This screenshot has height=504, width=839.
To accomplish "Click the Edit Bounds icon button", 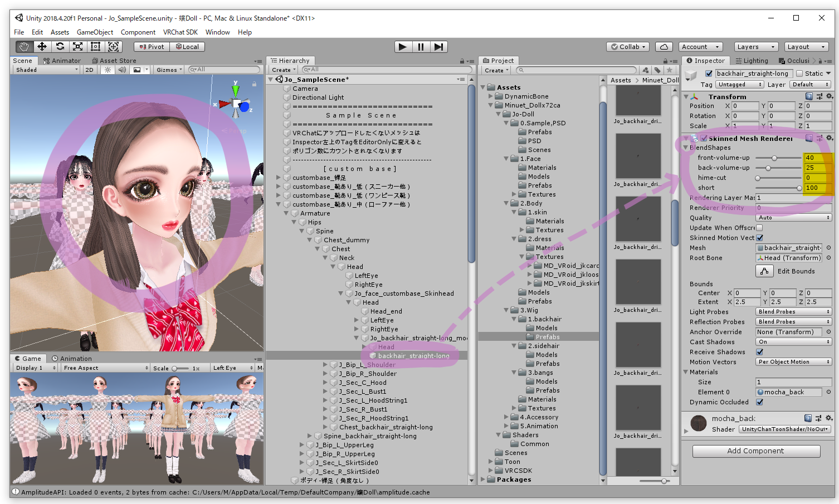I will 764,271.
